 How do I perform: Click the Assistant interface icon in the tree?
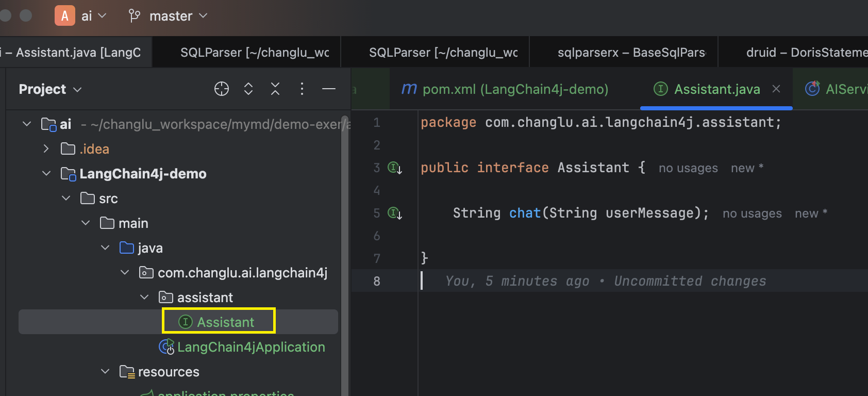click(x=185, y=322)
